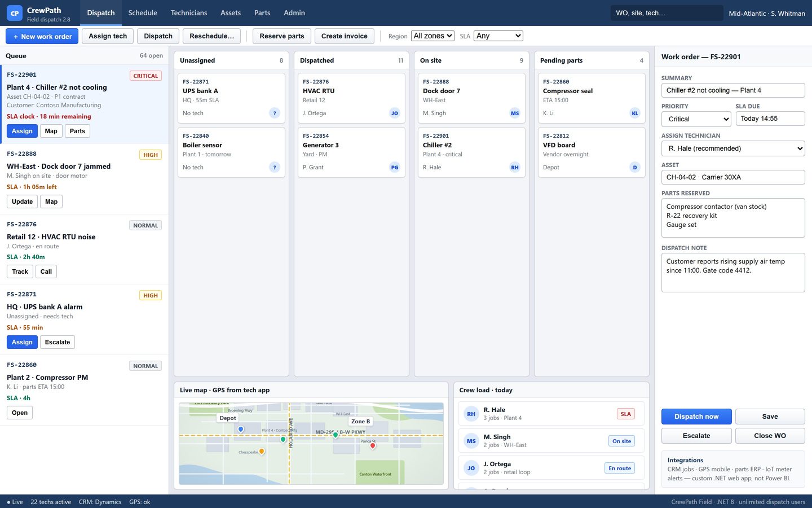Click En route badge on J. Ortega row
Viewport: 812px width, 508px height.
pyautogui.click(x=620, y=468)
